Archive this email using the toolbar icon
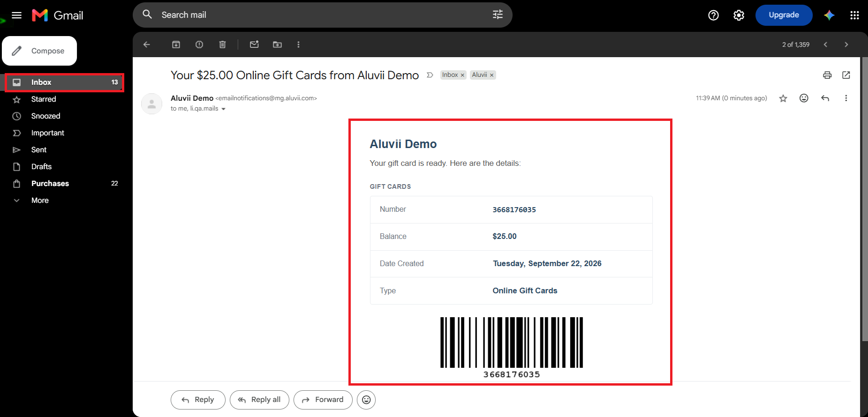The width and height of the screenshot is (868, 417). coord(176,45)
